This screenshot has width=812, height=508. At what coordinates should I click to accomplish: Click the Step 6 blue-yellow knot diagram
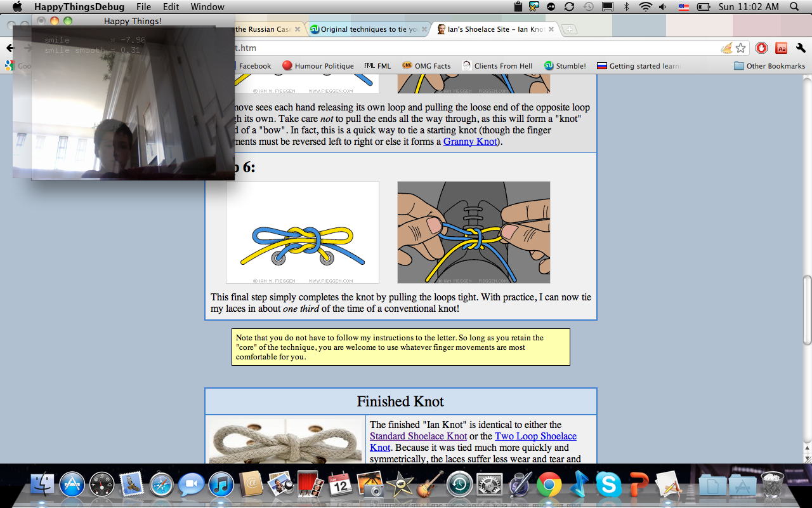click(303, 232)
